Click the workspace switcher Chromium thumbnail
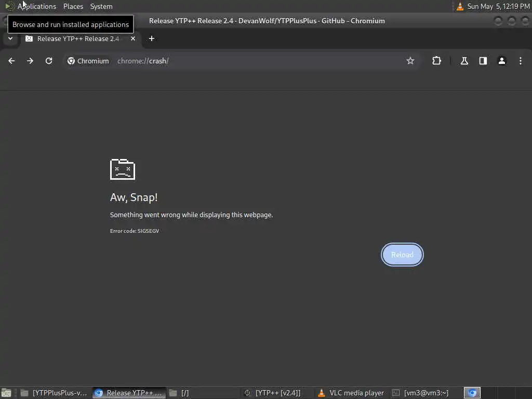 pyautogui.click(x=472, y=393)
